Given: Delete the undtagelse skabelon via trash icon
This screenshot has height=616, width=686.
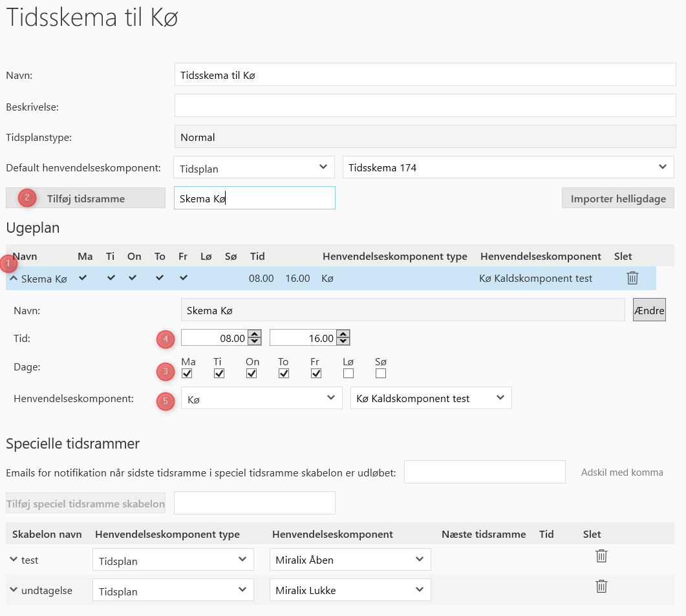Looking at the screenshot, I should [601, 586].
